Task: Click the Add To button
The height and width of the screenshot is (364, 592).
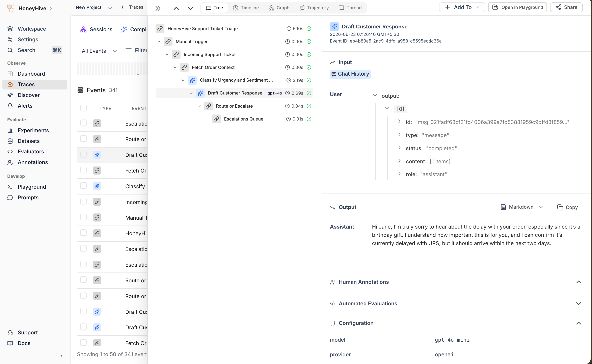Action: (x=462, y=7)
